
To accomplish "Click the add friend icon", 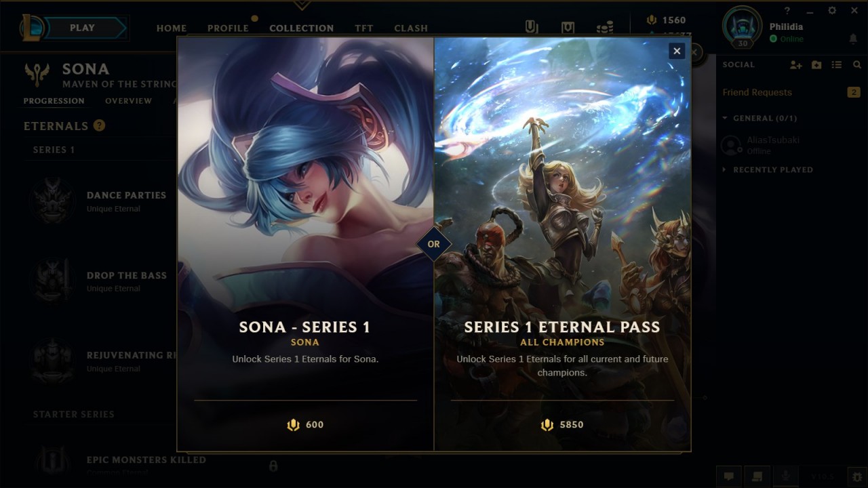I will (x=796, y=65).
